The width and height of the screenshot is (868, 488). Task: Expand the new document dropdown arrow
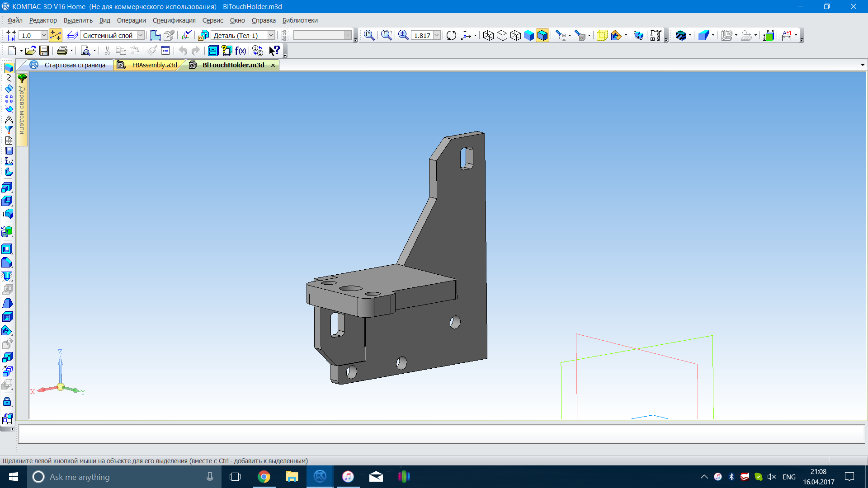tap(21, 51)
